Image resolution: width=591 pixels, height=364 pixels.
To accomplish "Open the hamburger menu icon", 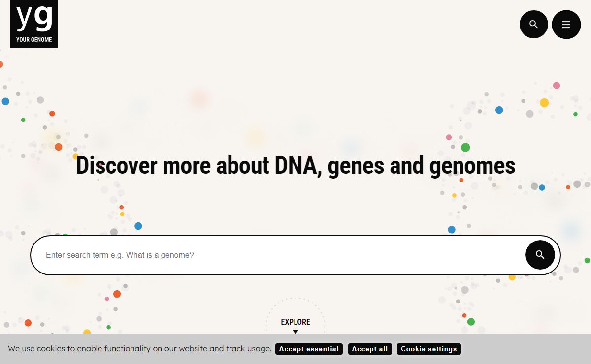I will (x=566, y=25).
